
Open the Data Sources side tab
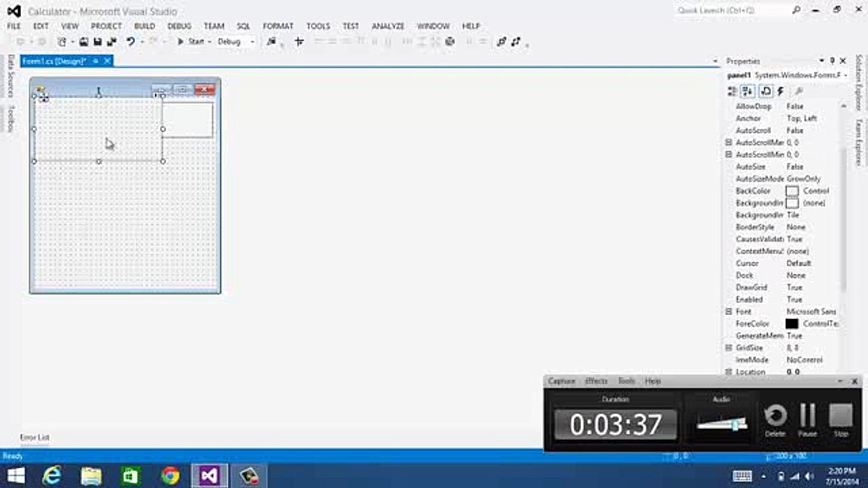pyautogui.click(x=11, y=77)
